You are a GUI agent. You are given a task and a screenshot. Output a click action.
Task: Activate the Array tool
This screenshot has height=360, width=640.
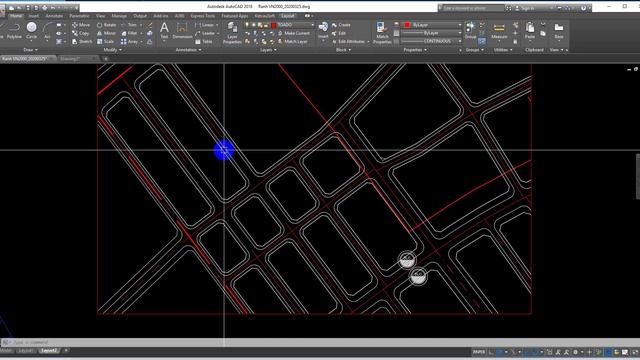(129, 41)
